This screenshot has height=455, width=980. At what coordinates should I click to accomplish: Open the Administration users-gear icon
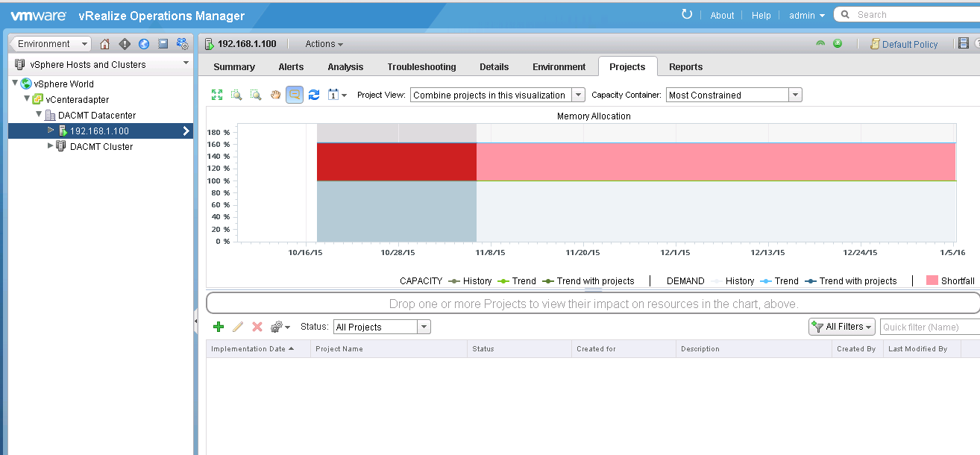(182, 44)
